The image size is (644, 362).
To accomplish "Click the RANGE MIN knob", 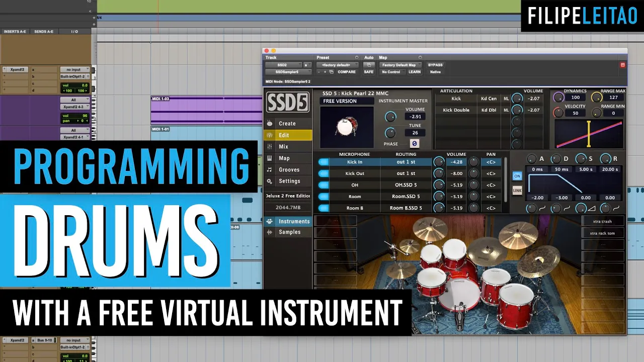I will [x=597, y=113].
